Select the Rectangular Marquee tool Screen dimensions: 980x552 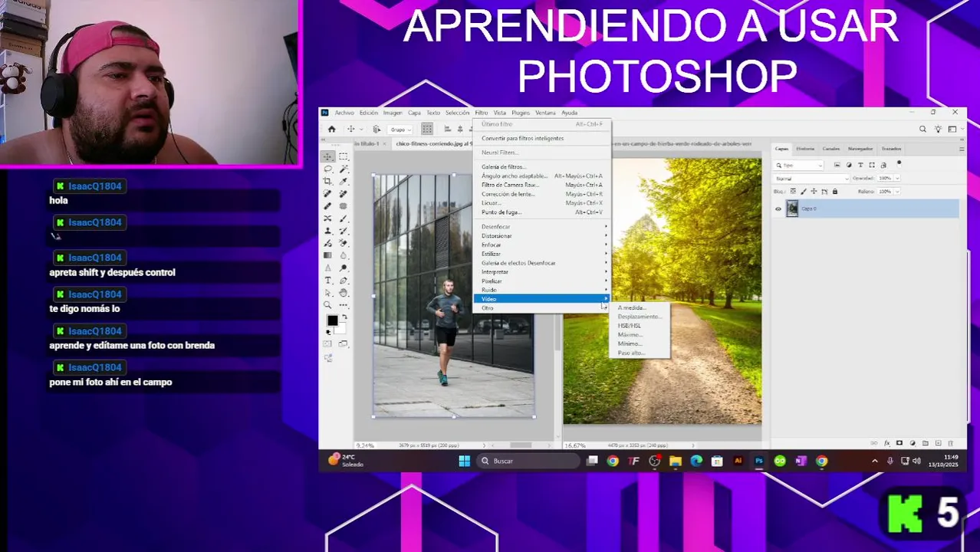(344, 156)
